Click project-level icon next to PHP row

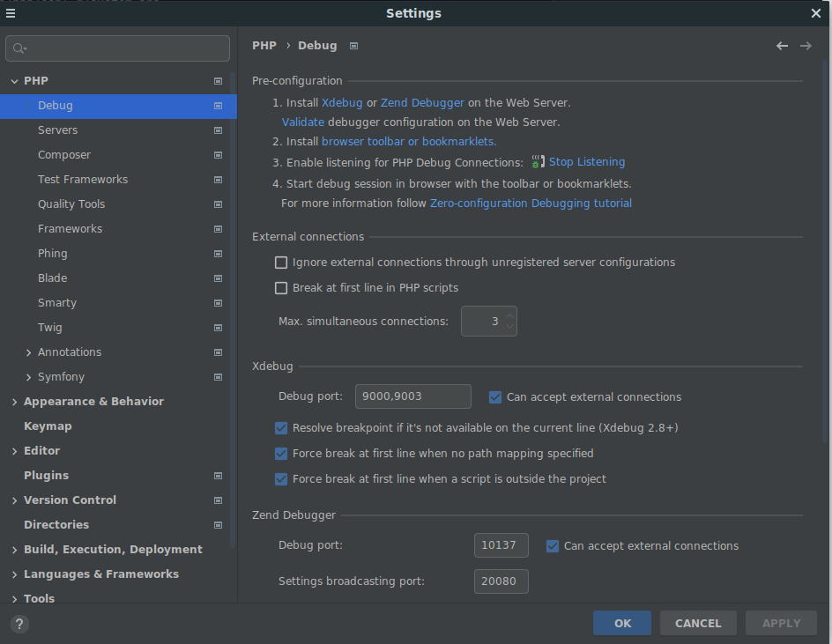(218, 81)
